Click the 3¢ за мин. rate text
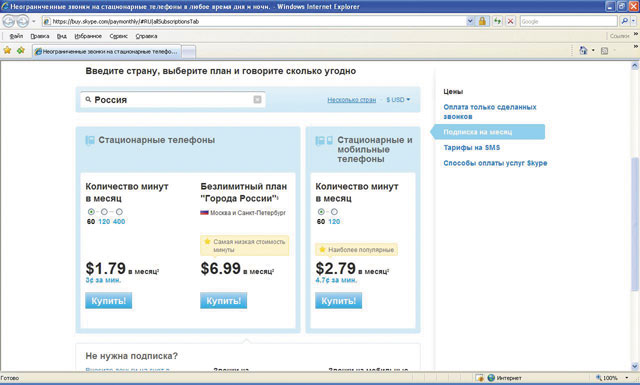640x385 pixels. pyautogui.click(x=103, y=280)
